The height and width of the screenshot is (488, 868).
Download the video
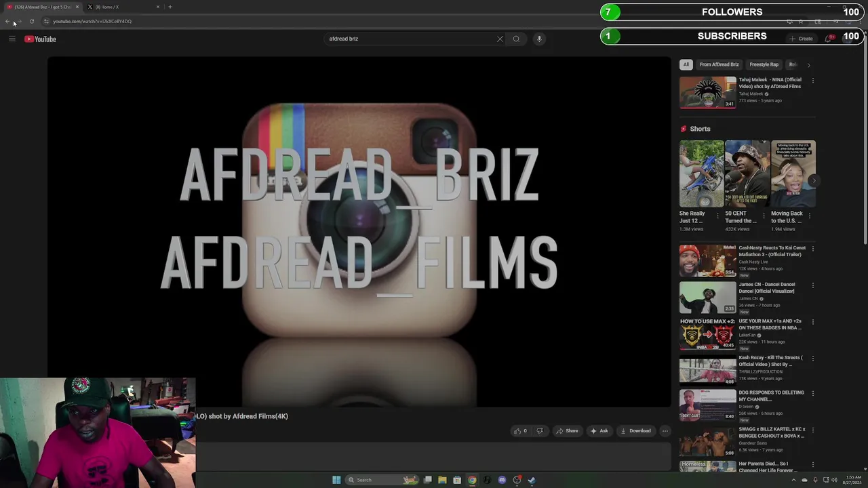tap(635, 431)
